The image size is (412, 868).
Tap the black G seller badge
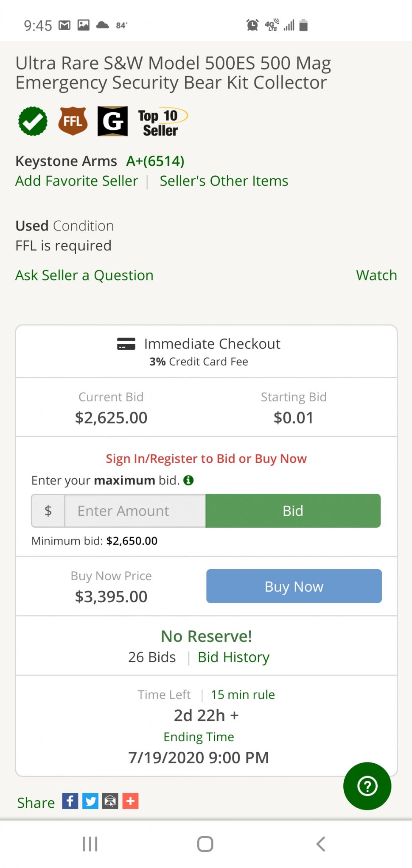click(112, 121)
